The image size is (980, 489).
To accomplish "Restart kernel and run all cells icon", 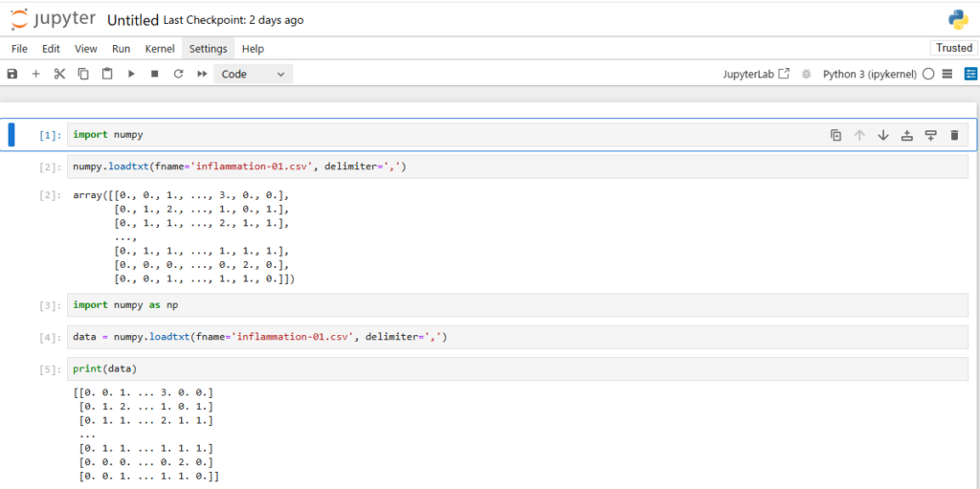I will point(202,74).
